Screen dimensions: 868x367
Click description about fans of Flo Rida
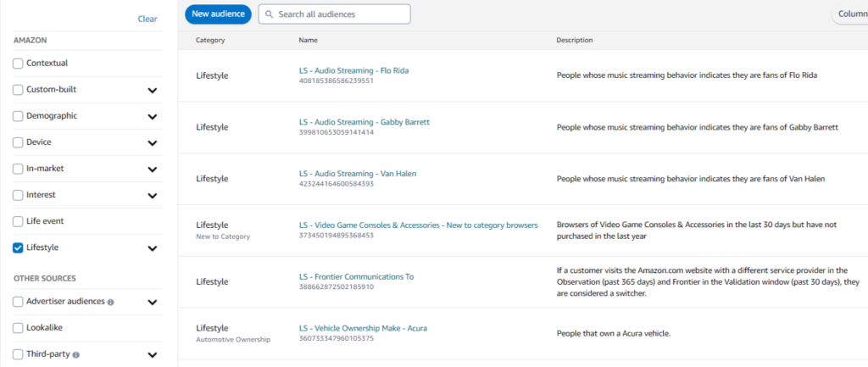pos(687,75)
